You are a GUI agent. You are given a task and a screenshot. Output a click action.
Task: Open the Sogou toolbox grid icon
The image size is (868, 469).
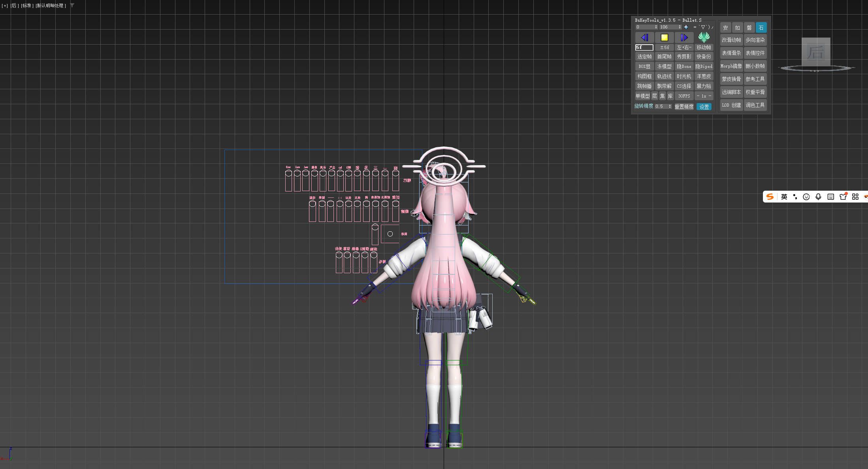[x=855, y=197]
